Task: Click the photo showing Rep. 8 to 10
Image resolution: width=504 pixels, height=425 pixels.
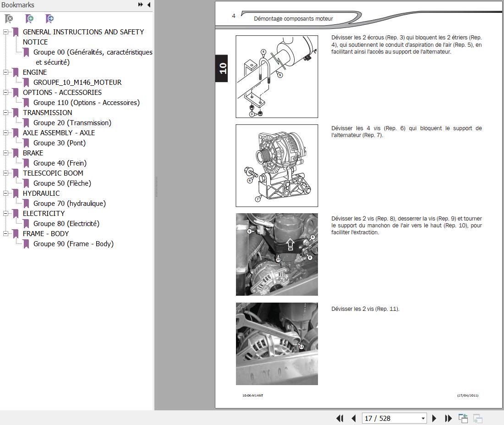Action: pyautogui.click(x=277, y=254)
